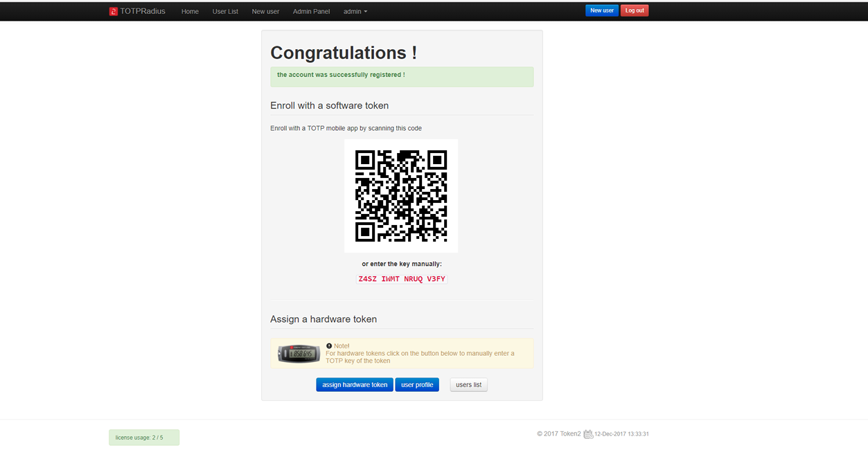Viewport: 868px width, 450px height.
Task: Click the Note exclamation icon above hardware token message
Action: tap(329, 345)
